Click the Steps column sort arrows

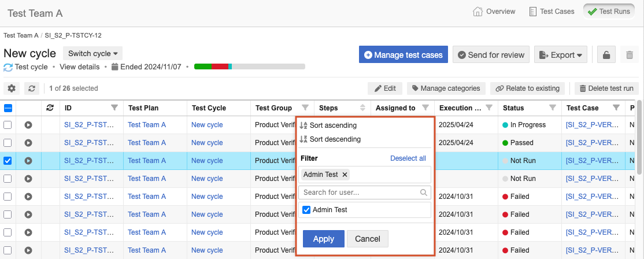coord(362,108)
